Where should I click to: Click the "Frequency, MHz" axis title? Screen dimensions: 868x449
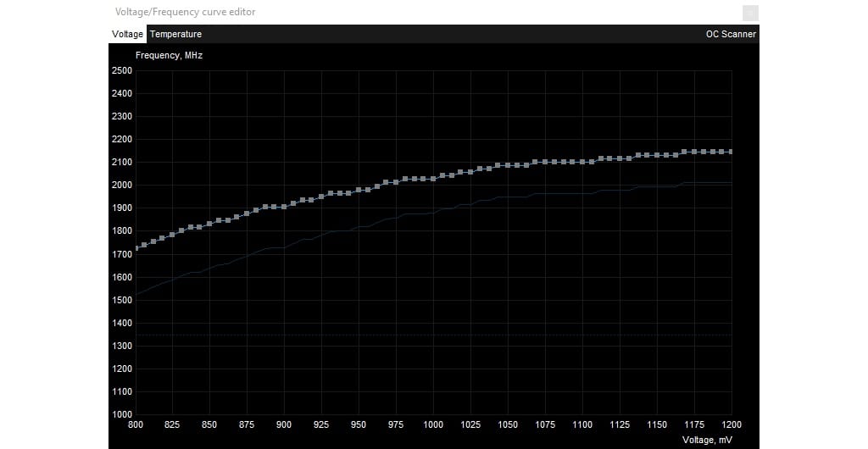pyautogui.click(x=169, y=55)
